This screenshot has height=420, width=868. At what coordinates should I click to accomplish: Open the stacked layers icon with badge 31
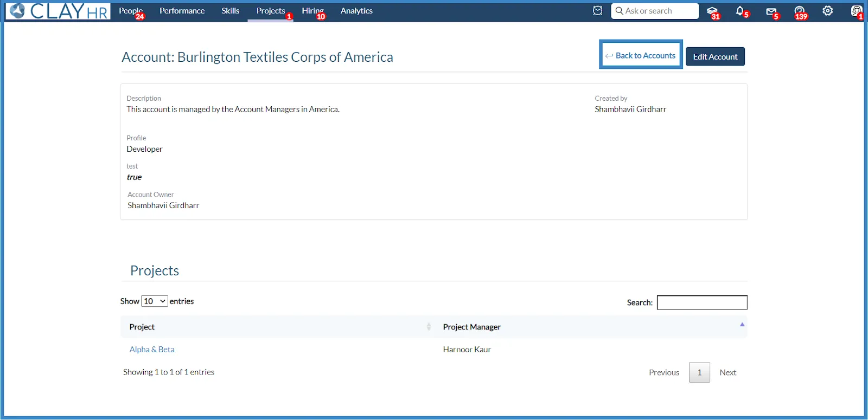coord(712,11)
